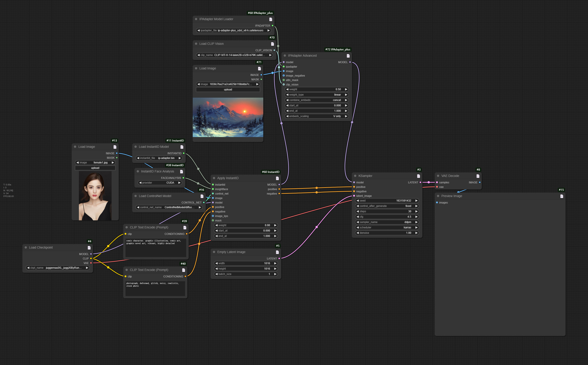
Task: Click the document icon on Load CLIP Vision node
Action: 272,44
